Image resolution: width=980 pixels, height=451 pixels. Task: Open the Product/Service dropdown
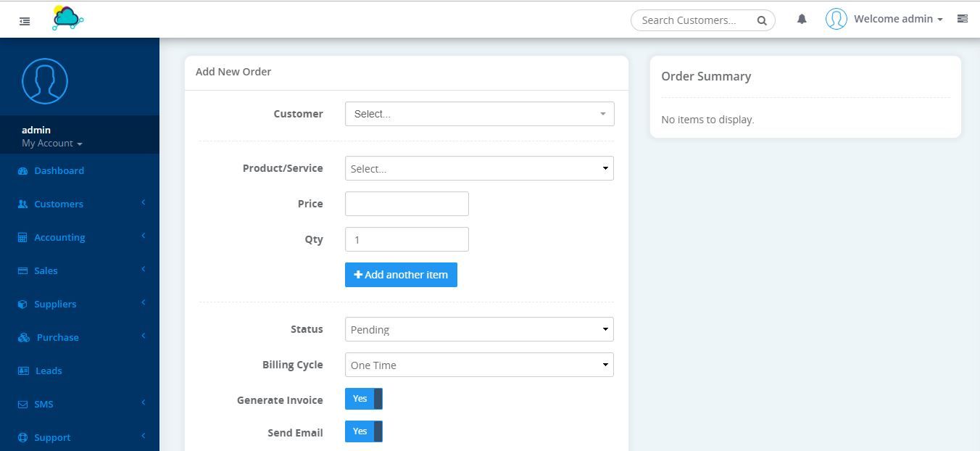pyautogui.click(x=479, y=168)
